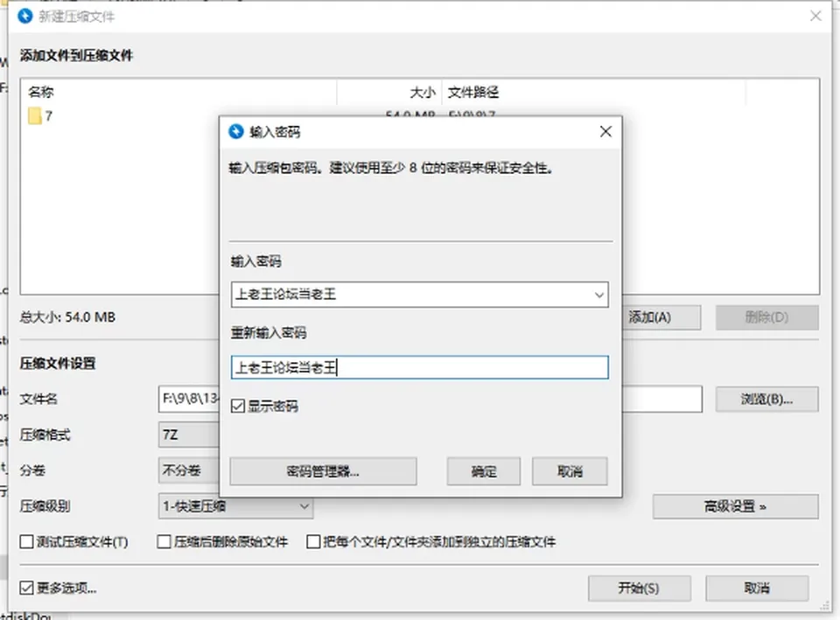The image size is (840, 620).
Task: Open the 分卷 dropdown showing 不分卷
Action: tap(189, 470)
